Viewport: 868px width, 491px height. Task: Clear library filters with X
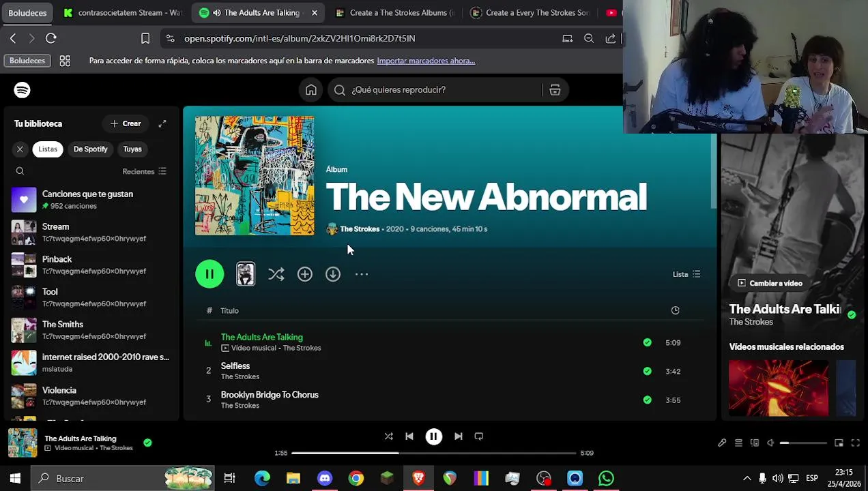click(x=20, y=149)
